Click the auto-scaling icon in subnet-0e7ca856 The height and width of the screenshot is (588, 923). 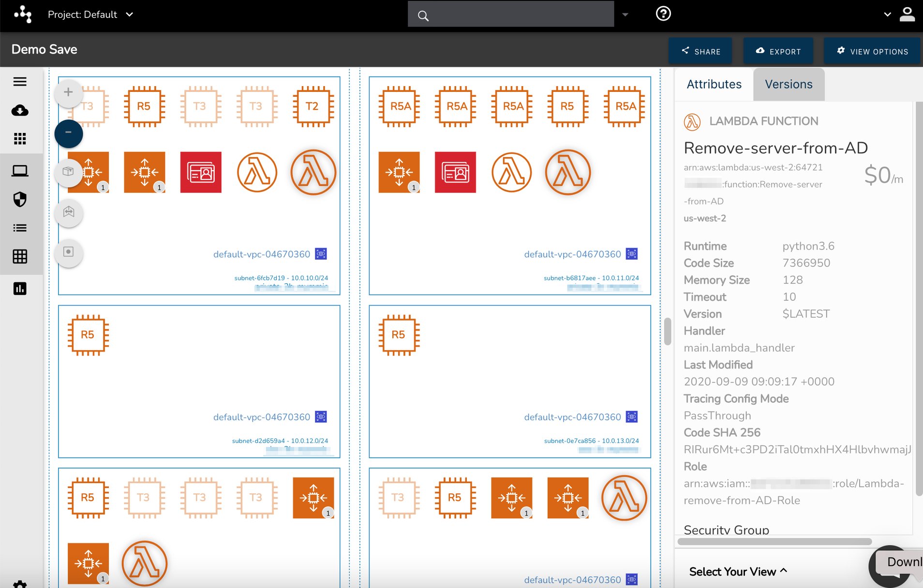tap(511, 498)
